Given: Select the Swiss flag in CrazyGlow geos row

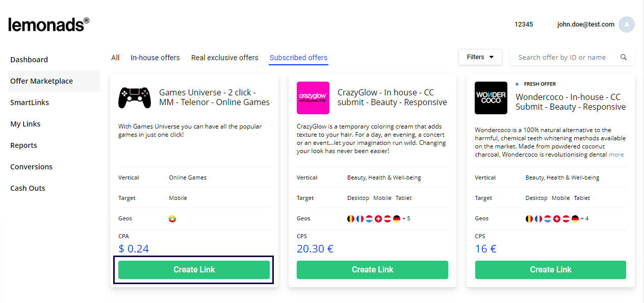Looking at the screenshot, I should coord(378,218).
